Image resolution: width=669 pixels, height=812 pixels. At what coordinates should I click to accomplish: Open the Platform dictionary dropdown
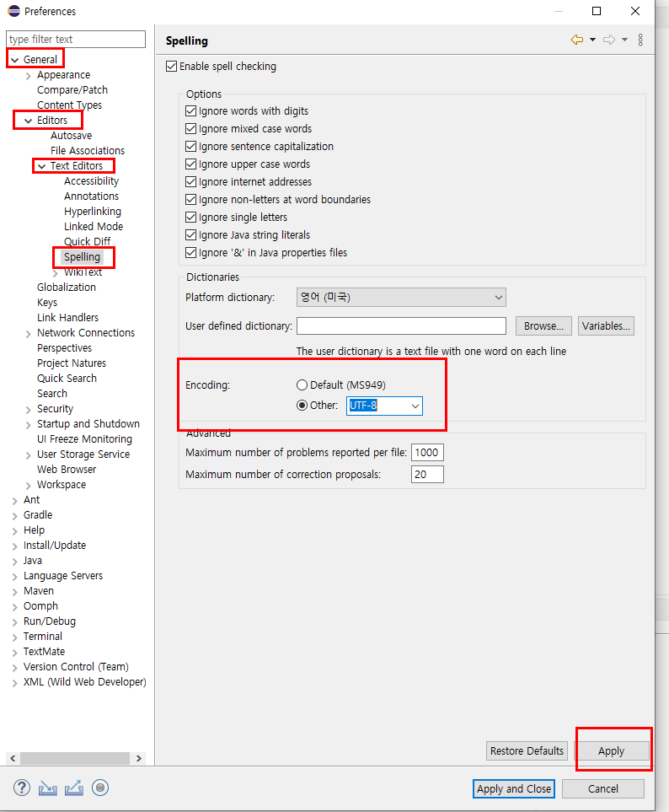401,298
